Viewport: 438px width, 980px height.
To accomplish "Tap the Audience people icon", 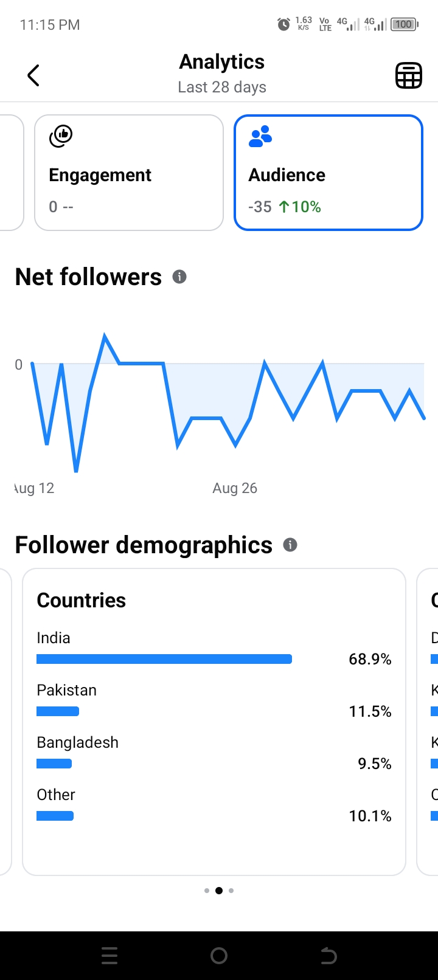I will point(260,136).
